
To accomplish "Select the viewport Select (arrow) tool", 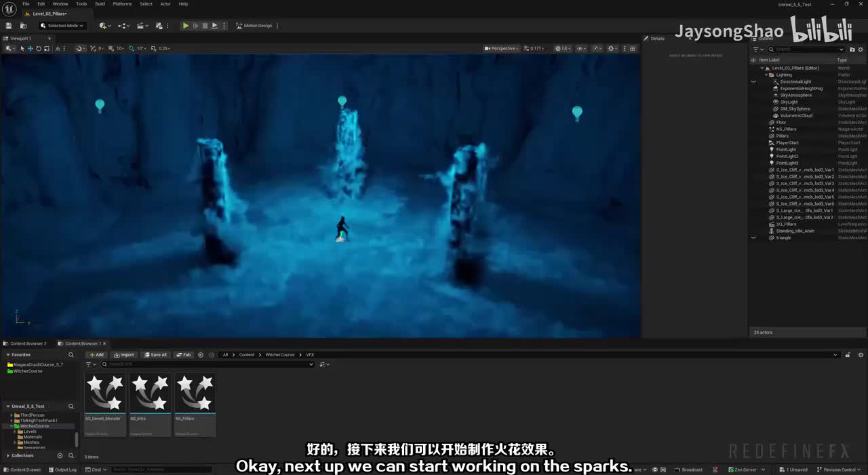I will pos(22,48).
